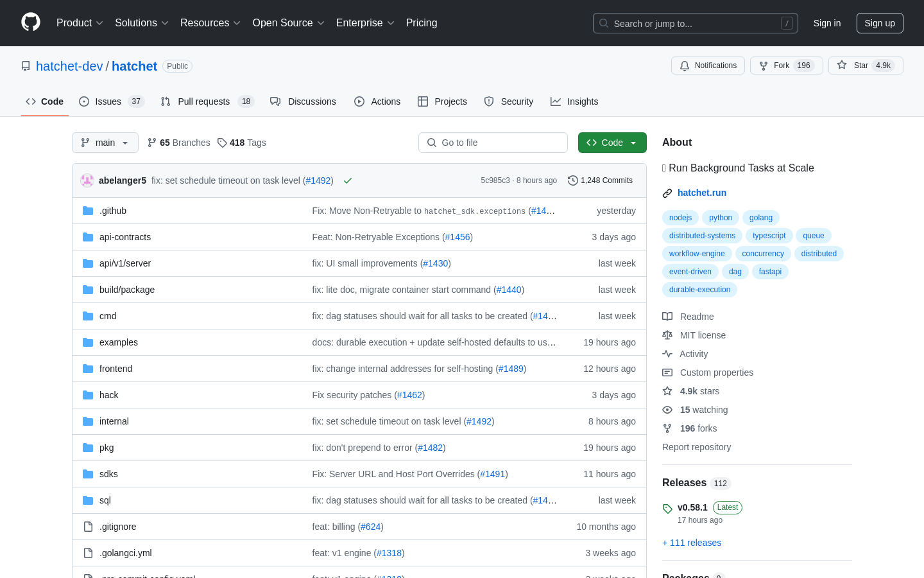The image size is (924, 578).
Task: Click the Sign up button
Action: pyautogui.click(x=880, y=23)
